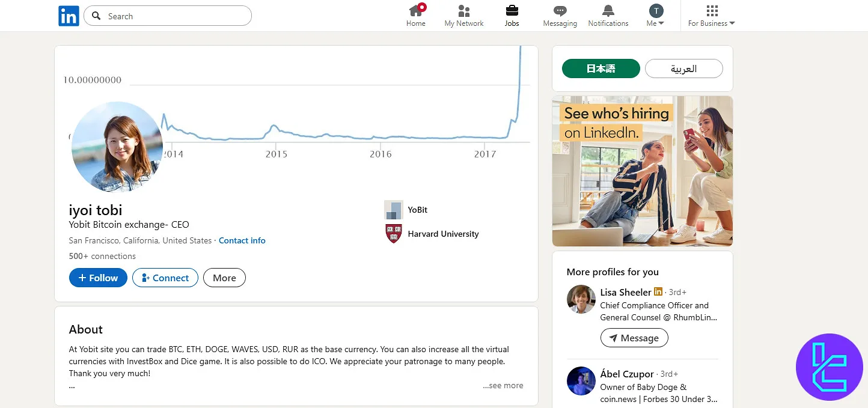View the 500+ connections
Image resolution: width=868 pixels, height=408 pixels.
(102, 256)
